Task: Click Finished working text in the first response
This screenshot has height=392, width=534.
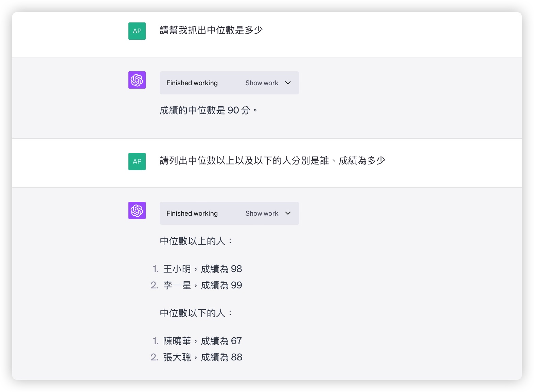Action: (x=192, y=83)
